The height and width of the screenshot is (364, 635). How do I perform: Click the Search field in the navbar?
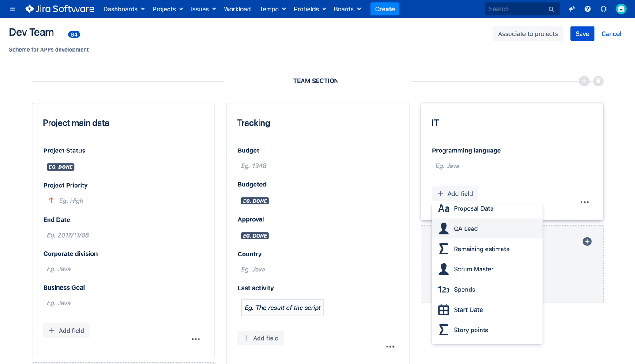click(521, 9)
